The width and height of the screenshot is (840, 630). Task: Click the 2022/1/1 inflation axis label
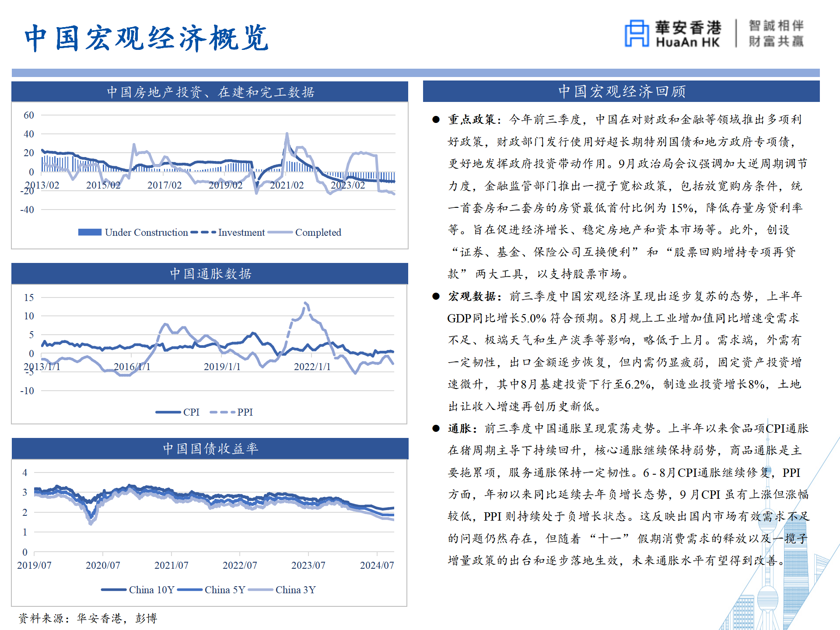click(x=312, y=367)
